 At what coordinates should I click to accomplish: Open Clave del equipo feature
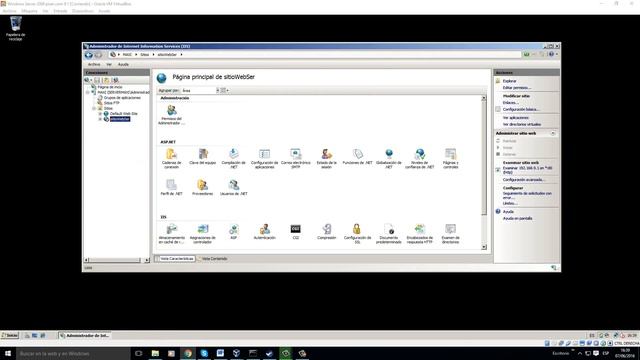202,157
